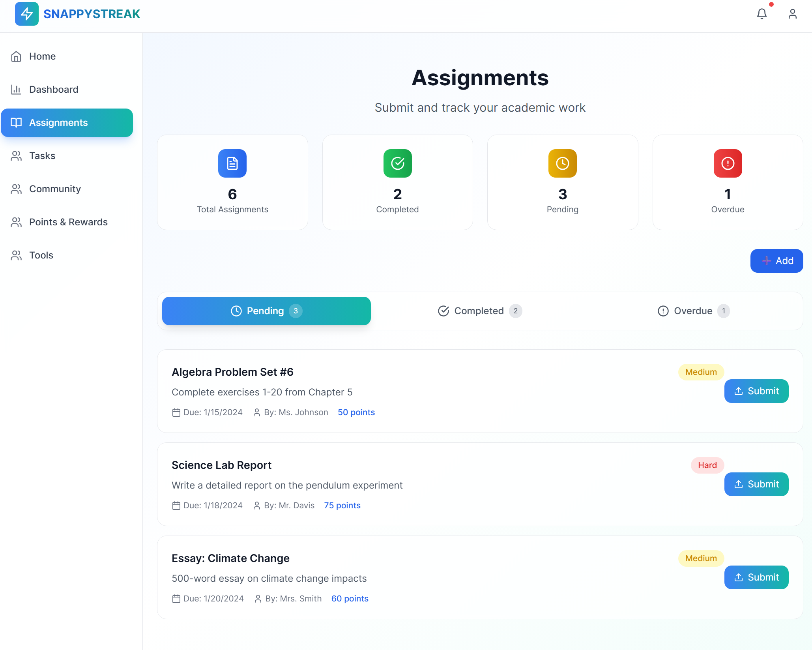Open the user profile icon
The height and width of the screenshot is (650, 812).
point(792,14)
